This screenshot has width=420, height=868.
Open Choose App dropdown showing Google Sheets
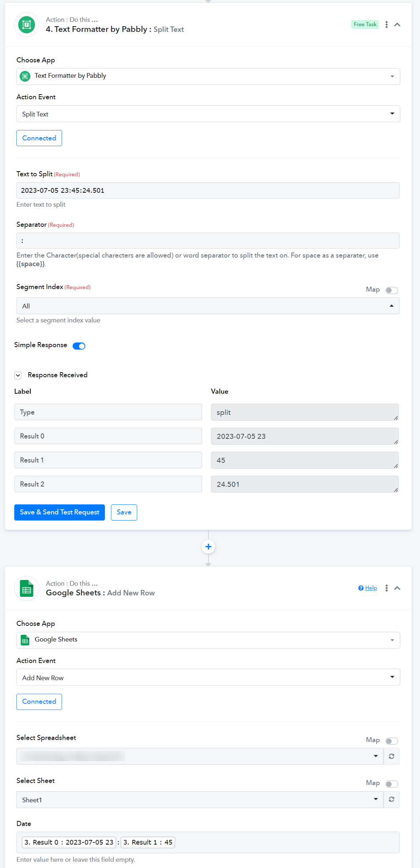pyautogui.click(x=208, y=640)
